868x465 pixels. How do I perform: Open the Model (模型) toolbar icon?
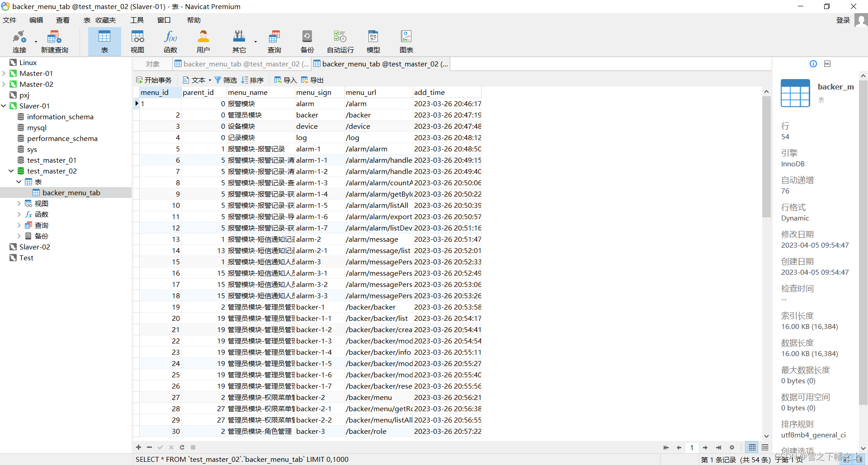point(373,42)
